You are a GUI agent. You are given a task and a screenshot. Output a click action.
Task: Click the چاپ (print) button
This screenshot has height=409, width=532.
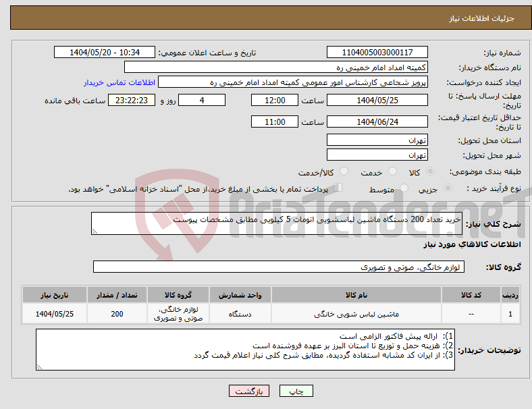[296, 391]
